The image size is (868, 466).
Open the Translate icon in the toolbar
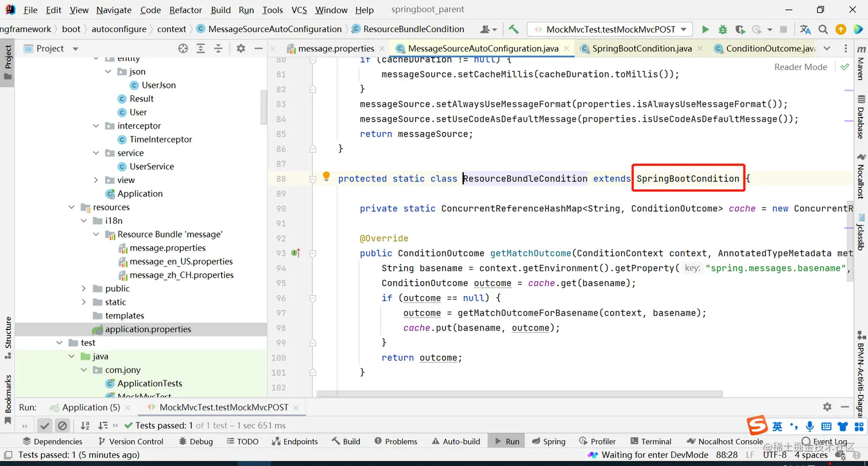pyautogui.click(x=805, y=29)
